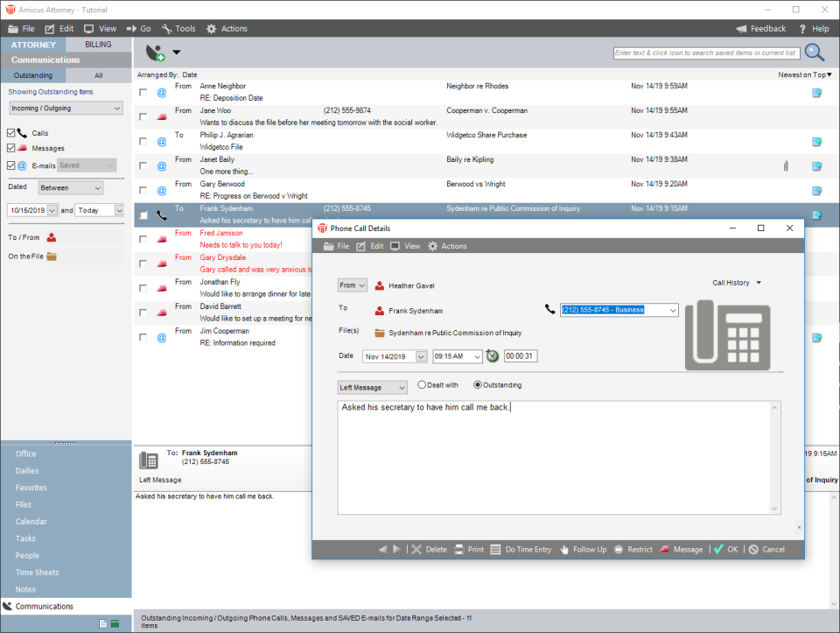The width and height of the screenshot is (840, 633).
Task: Open the Dated Between dropdown
Action: point(71,187)
